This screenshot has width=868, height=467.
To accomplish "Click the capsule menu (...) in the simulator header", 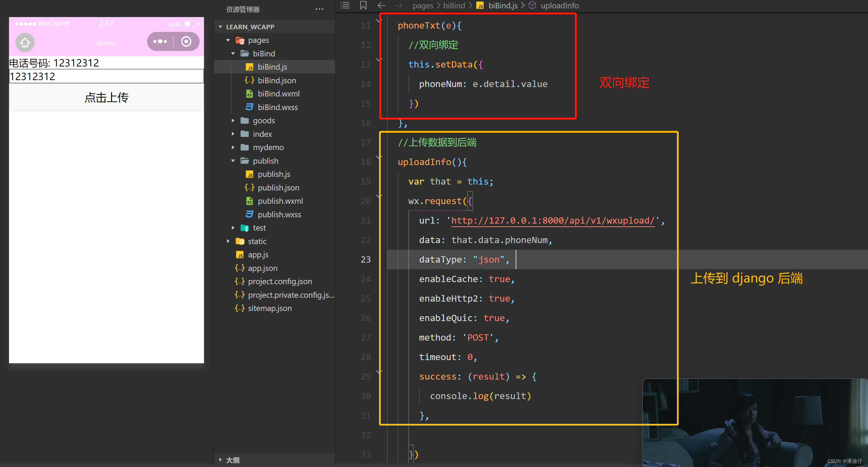I will 160,41.
